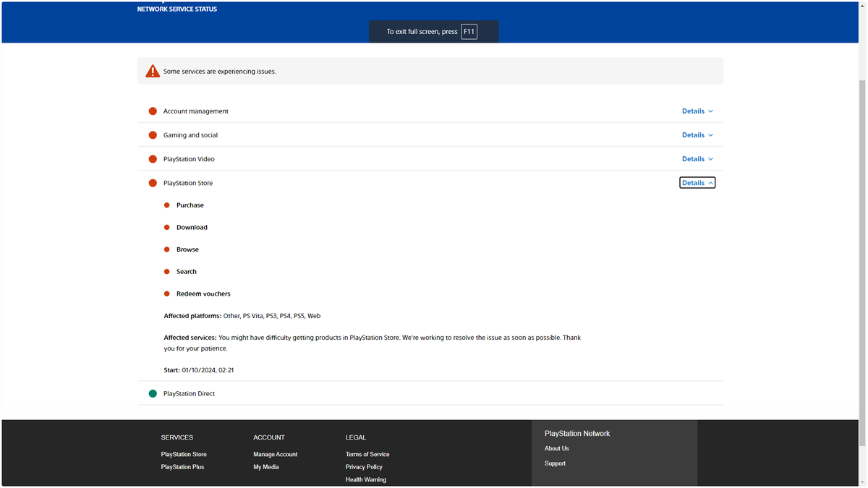Image resolution: width=868 pixels, height=488 pixels.
Task: Click the Browse service label
Action: tap(187, 249)
